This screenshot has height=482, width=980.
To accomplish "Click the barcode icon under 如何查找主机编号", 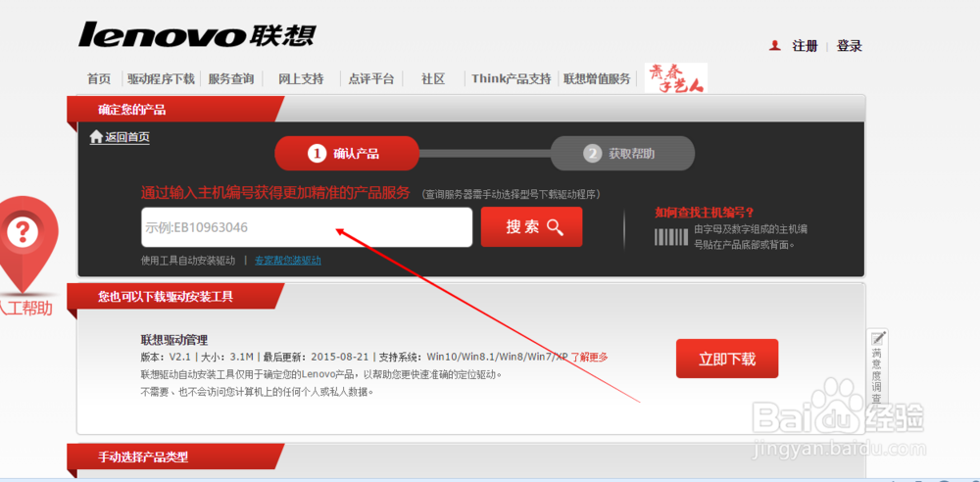I will (x=671, y=237).
